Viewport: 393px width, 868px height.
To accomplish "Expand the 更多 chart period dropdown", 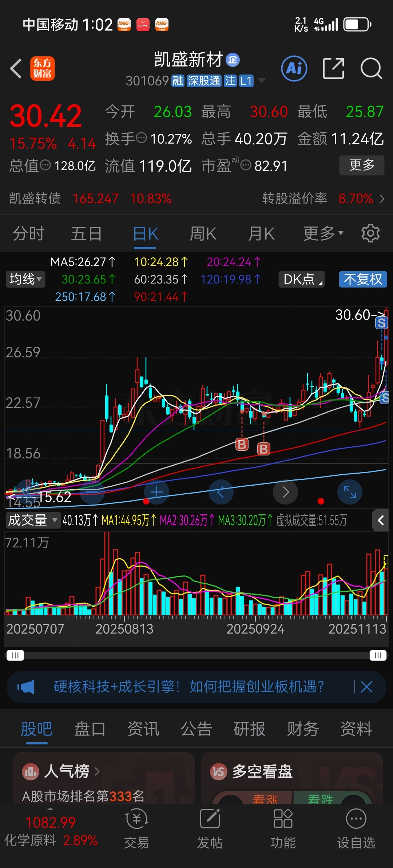I will tap(323, 233).
